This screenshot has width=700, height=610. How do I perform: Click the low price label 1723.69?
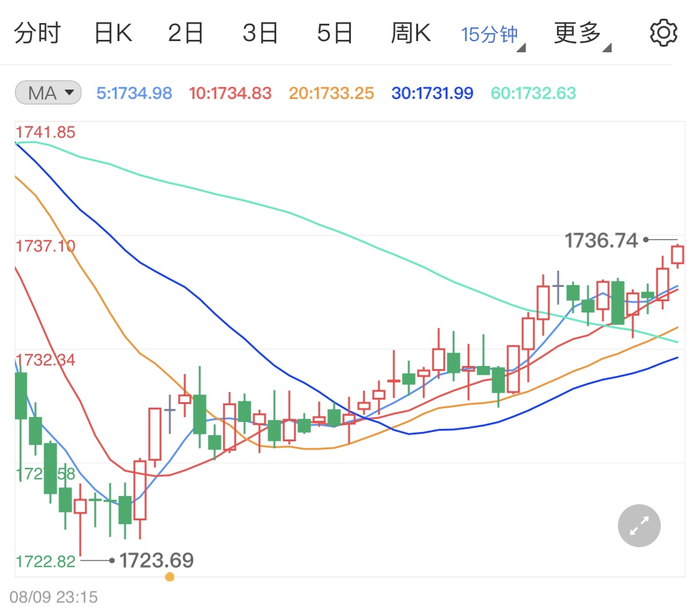click(x=157, y=560)
